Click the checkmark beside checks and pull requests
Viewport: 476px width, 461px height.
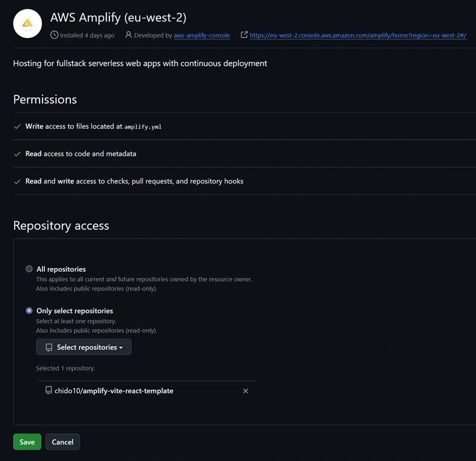17,181
